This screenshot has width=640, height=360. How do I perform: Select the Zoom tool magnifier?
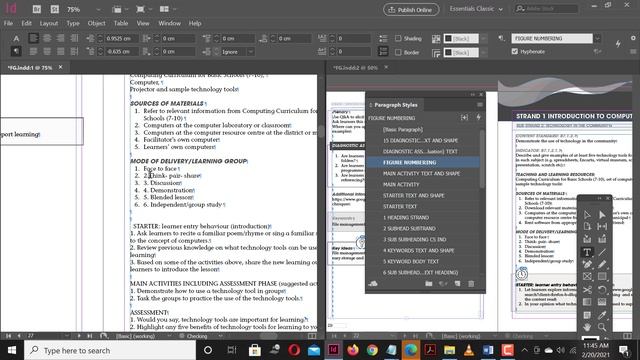(x=602, y=327)
